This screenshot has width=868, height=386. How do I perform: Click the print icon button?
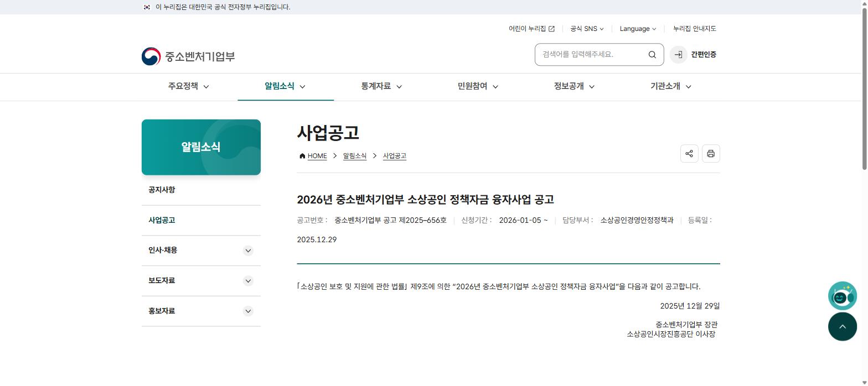pyautogui.click(x=711, y=154)
